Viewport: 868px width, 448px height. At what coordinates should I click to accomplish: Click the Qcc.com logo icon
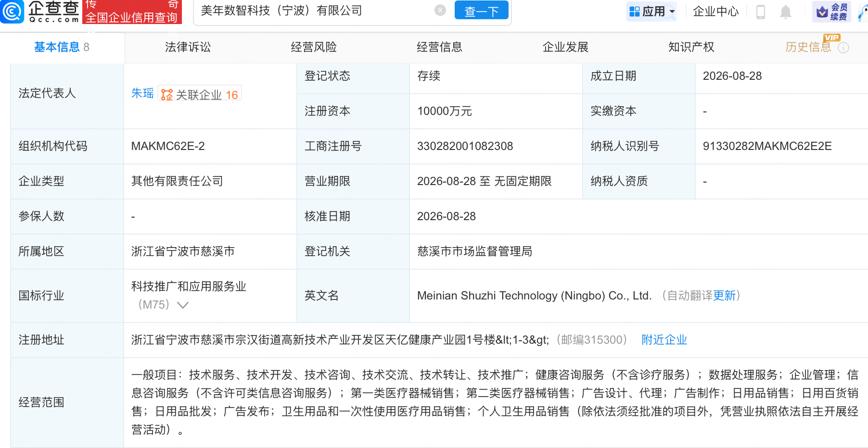[12, 12]
